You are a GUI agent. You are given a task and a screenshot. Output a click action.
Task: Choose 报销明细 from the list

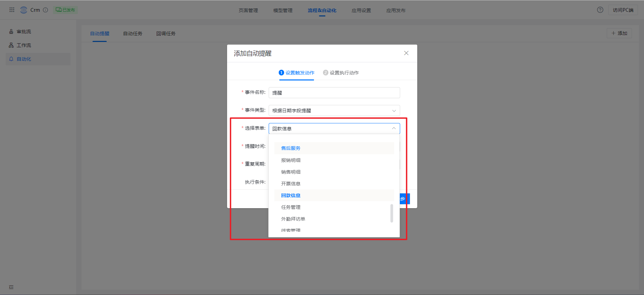[334, 160]
